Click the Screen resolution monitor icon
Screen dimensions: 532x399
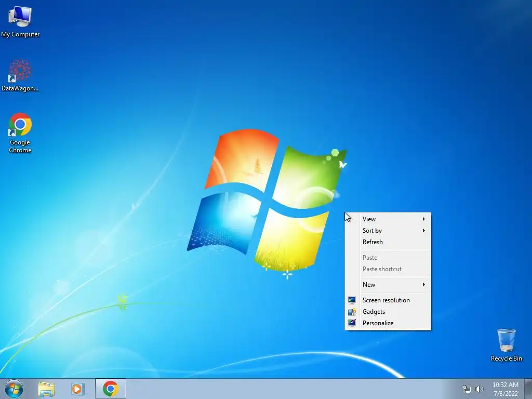click(352, 300)
